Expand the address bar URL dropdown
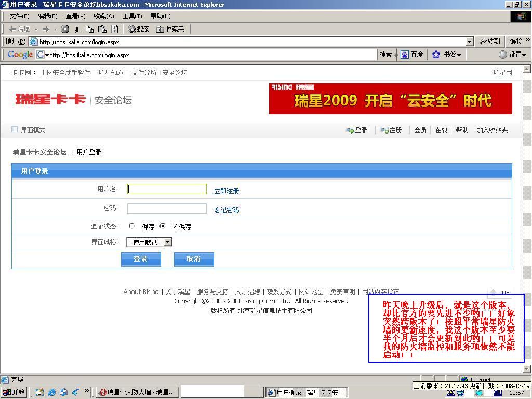 pyautogui.click(x=470, y=42)
